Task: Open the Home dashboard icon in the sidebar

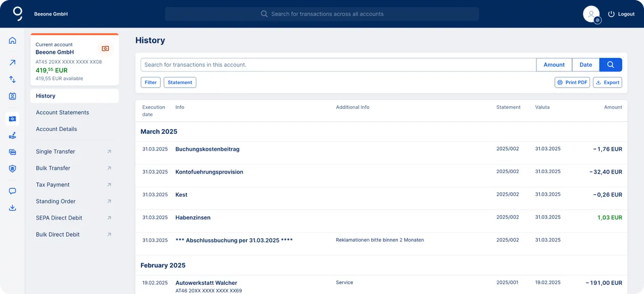Action: (12, 41)
